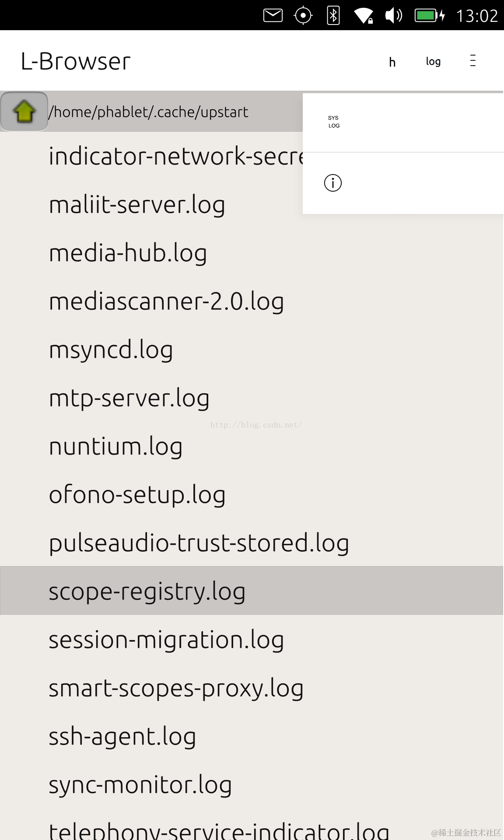This screenshot has height=840, width=504.
Task: Tap the Bluetooth indicator icon
Action: point(333,16)
